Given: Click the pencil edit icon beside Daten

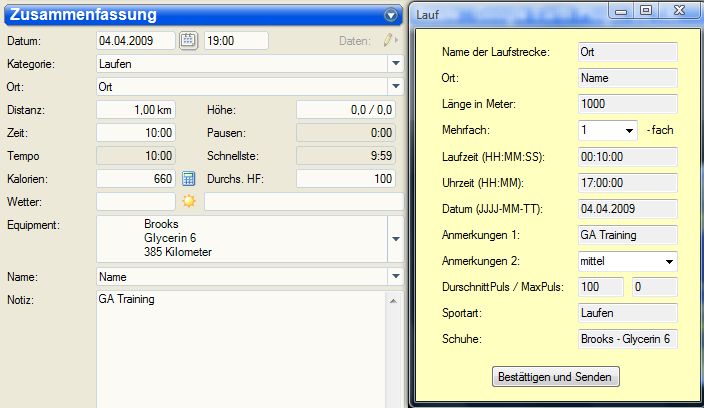Looking at the screenshot, I should point(388,41).
